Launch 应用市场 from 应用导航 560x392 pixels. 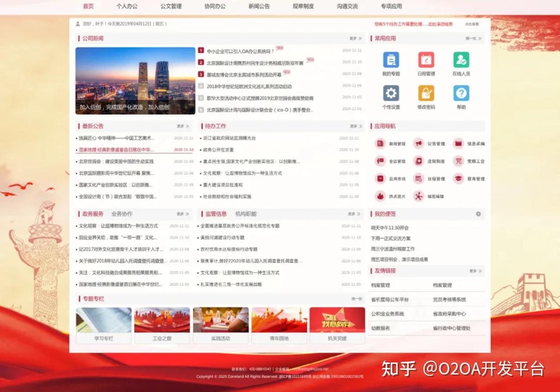390,179
